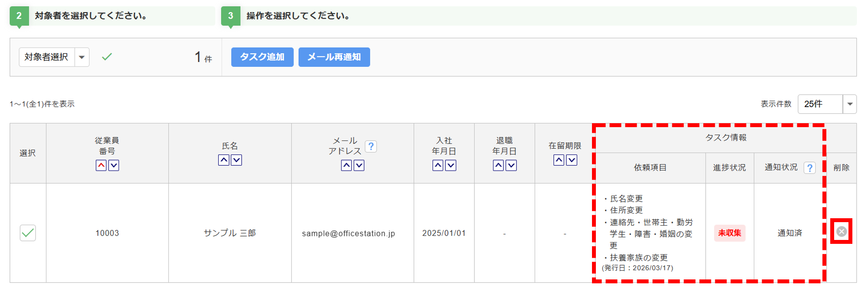This screenshot has height=292, width=868.
Task: Expand the 表示件数 25件 dropdown
Action: click(849, 104)
